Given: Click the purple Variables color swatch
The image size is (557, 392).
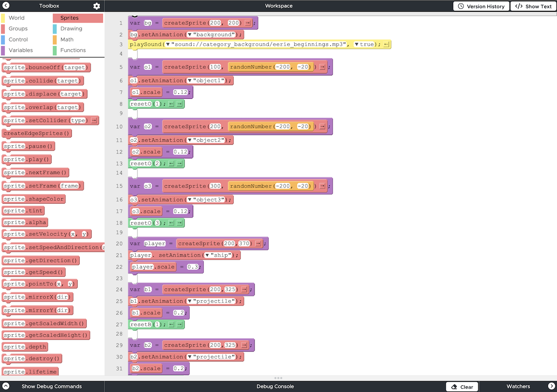Looking at the screenshot, I should tap(3, 50).
